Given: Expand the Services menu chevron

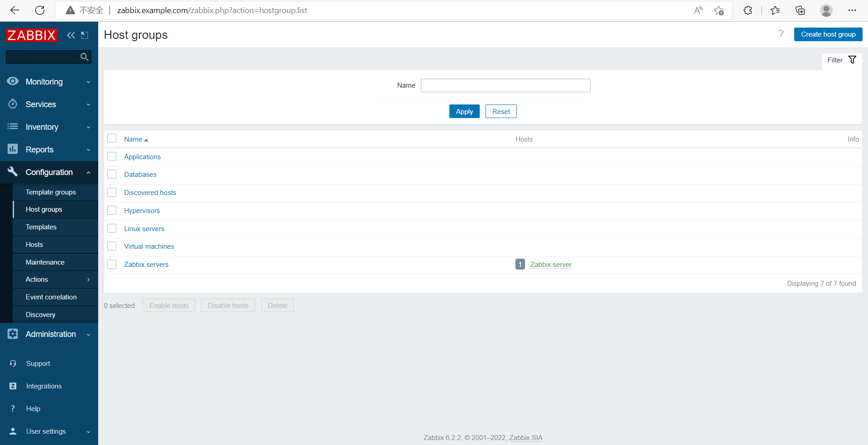Looking at the screenshot, I should pos(89,104).
